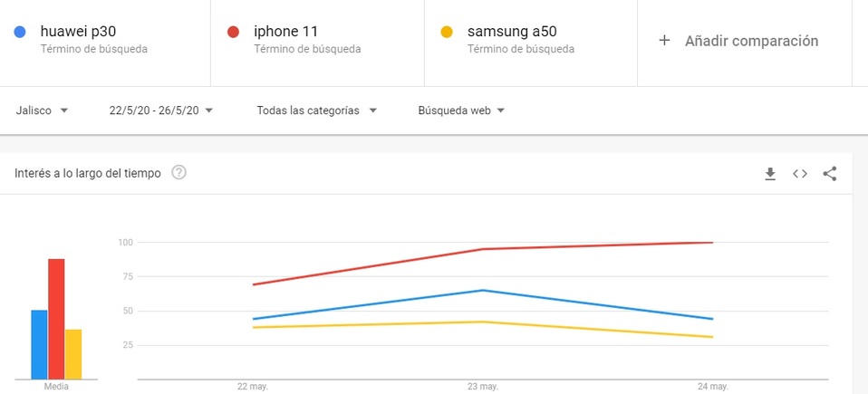Click the blue huawei p30 average bar
Image resolution: width=868 pixels, height=394 pixels.
[x=39, y=344]
